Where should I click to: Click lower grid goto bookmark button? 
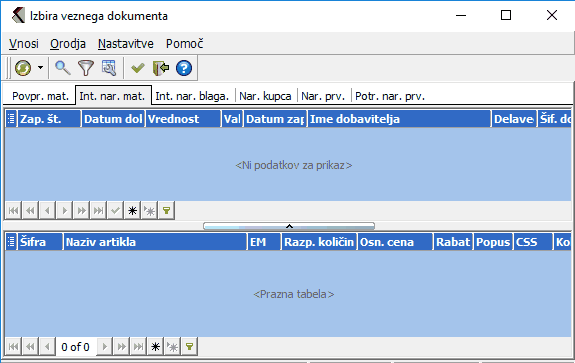click(x=172, y=346)
